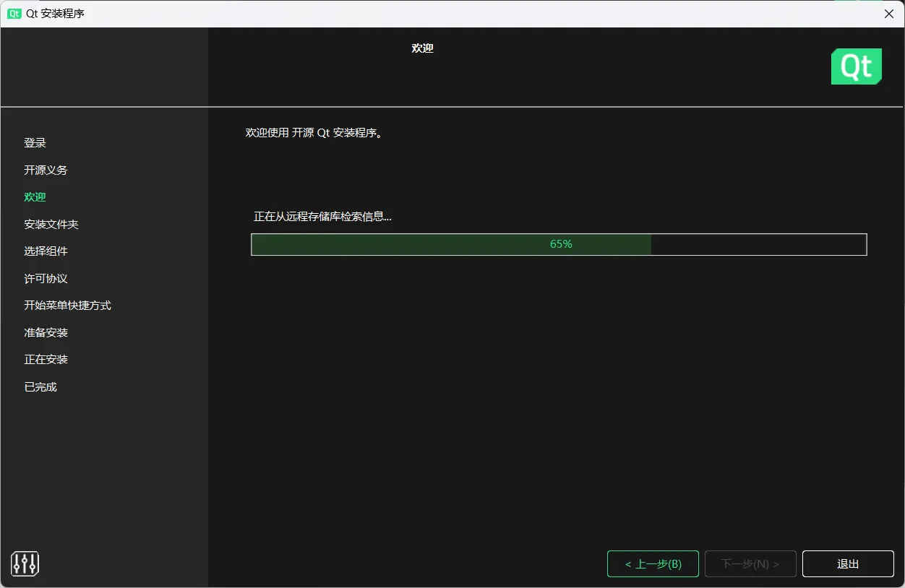Screen dimensions: 905x588
Task: Click the 欢迎 header above the content area
Action: point(422,48)
